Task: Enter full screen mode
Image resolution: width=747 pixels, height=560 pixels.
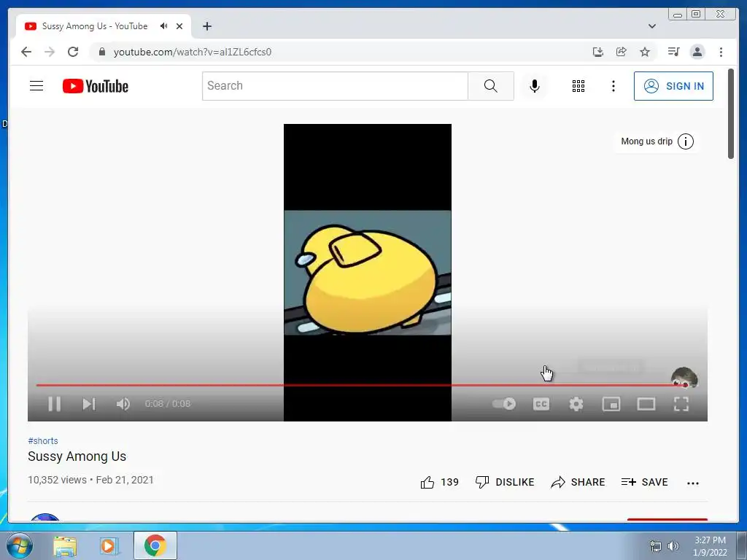Action: [x=681, y=404]
